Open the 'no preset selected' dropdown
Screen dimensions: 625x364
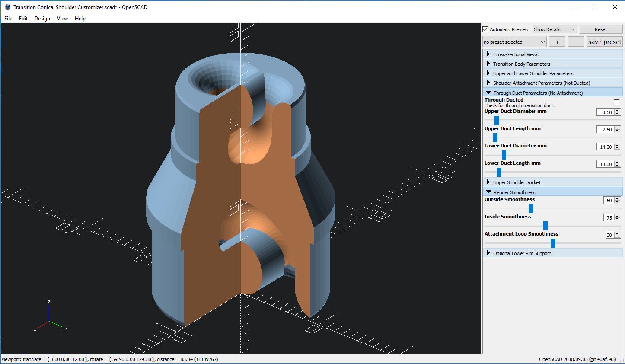pos(514,42)
